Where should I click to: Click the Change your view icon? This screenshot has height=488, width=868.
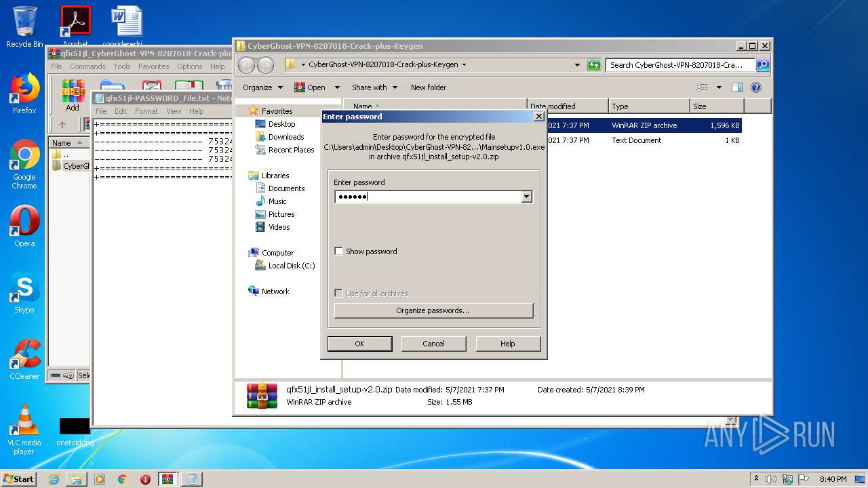click(703, 87)
